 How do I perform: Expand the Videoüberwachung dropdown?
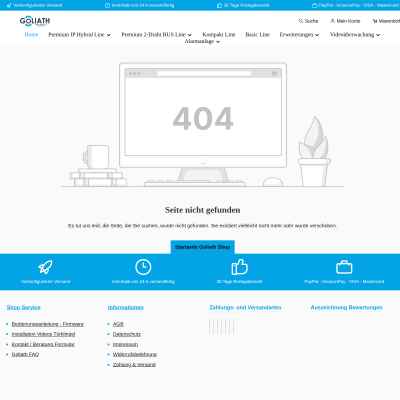click(x=355, y=35)
